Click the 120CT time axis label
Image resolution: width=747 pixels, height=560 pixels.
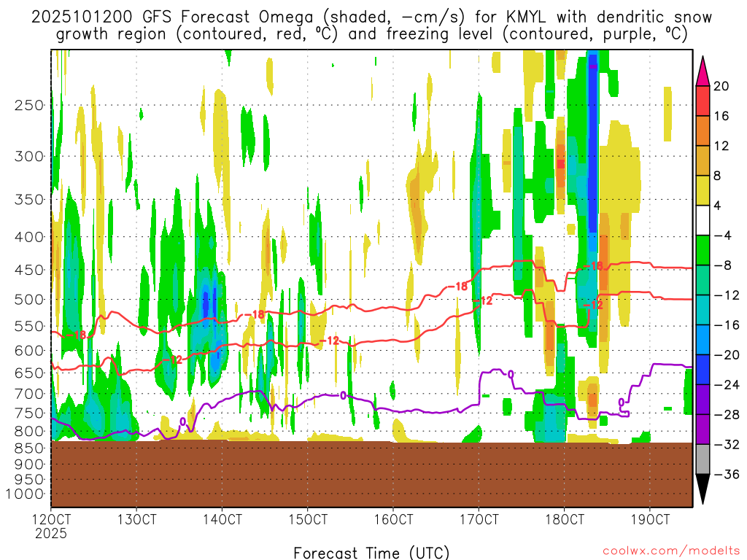coord(51,519)
